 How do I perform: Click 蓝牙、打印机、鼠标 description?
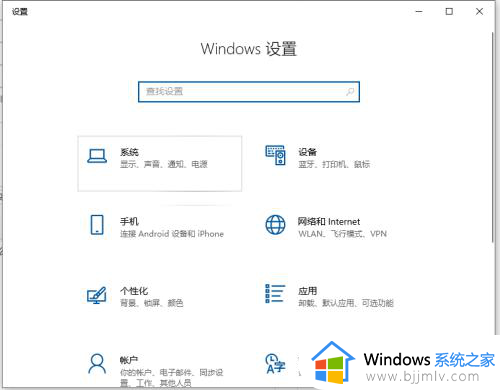tap(334, 164)
